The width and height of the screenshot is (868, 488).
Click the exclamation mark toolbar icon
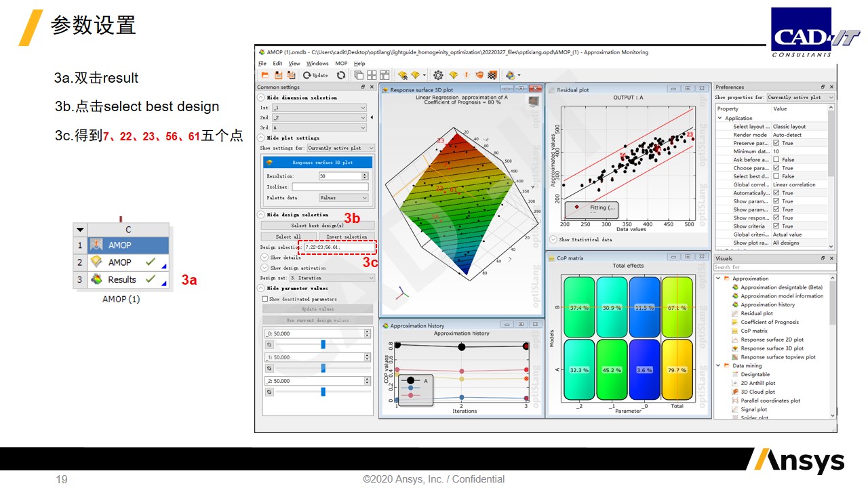[x=467, y=75]
